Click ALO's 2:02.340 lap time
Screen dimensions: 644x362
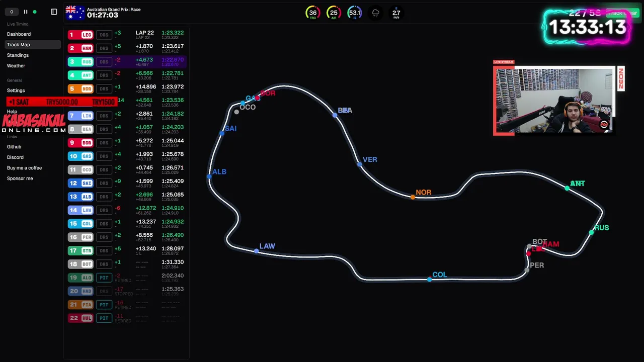173,276
